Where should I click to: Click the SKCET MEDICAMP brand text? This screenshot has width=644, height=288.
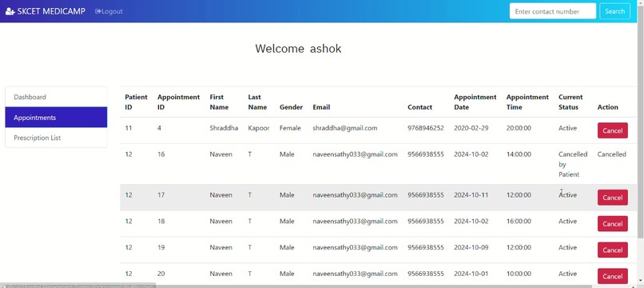(x=51, y=11)
